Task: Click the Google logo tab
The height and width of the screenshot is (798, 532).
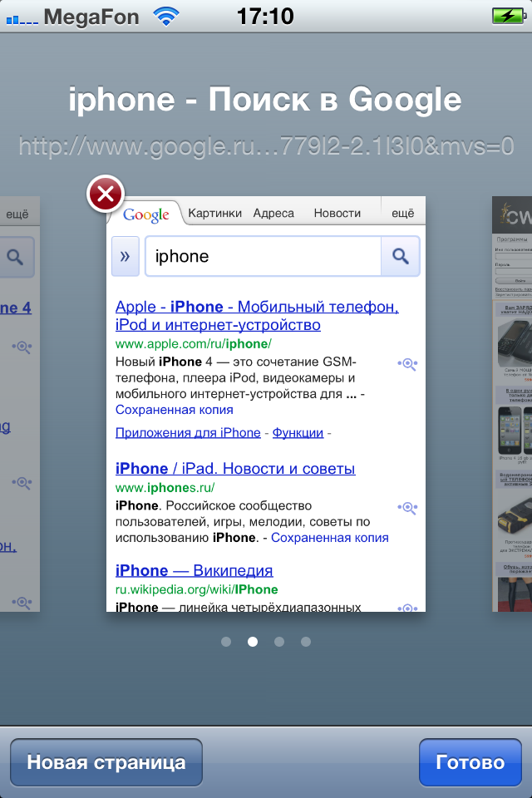Action: coord(146,214)
